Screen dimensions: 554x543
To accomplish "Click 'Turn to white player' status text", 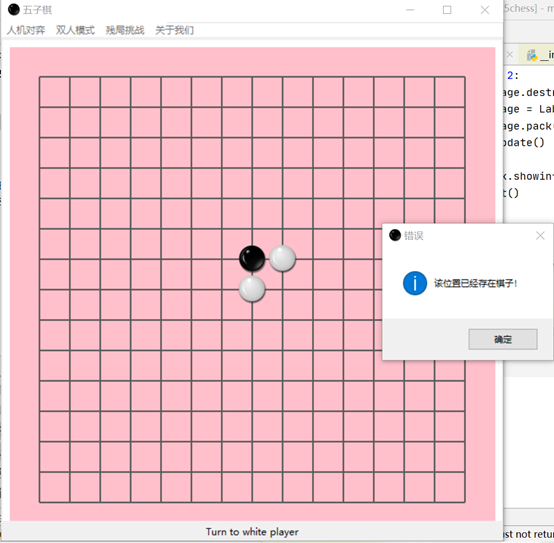I will click(x=252, y=532).
